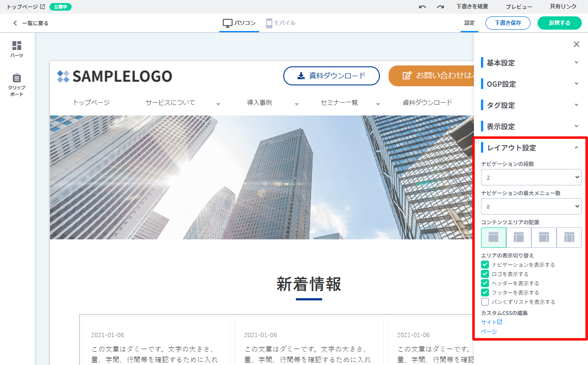Expand タグ設定 section
This screenshot has width=588, height=365.
point(531,105)
